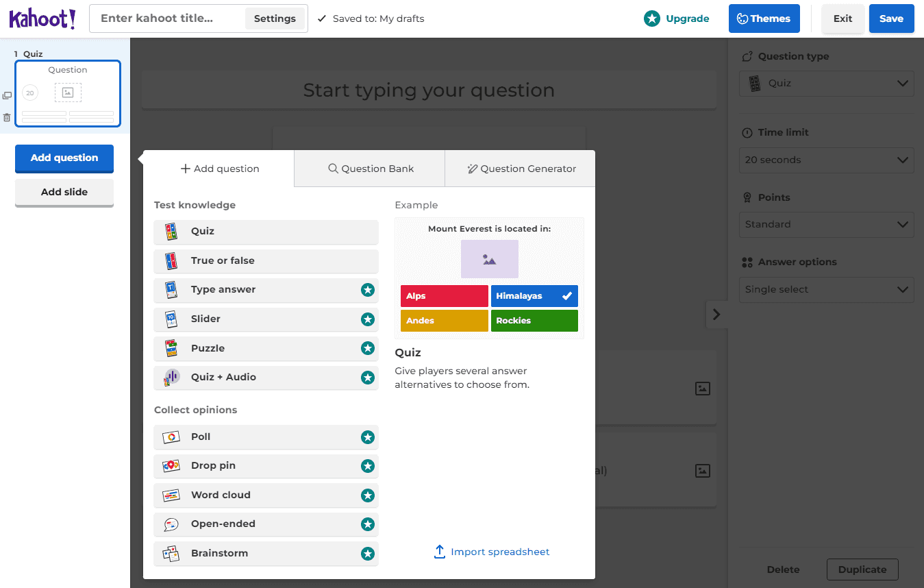Open the Themes button
The image size is (924, 588).
[764, 19]
